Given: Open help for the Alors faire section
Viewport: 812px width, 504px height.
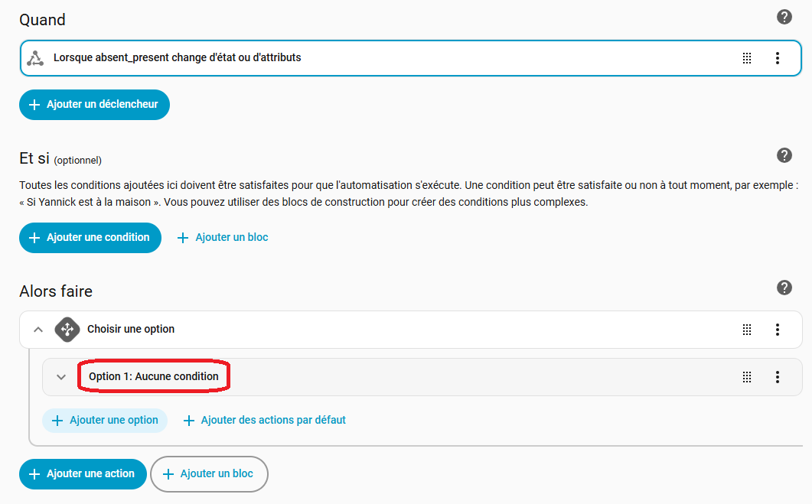Looking at the screenshot, I should click(x=784, y=288).
